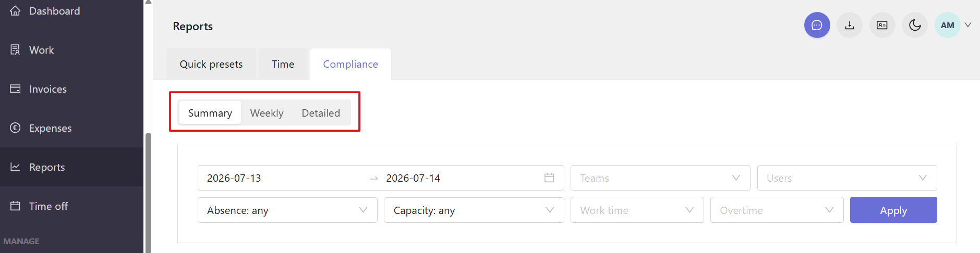This screenshot has height=253, width=980.
Task: Click the download icon in header
Action: pyautogui.click(x=850, y=25)
